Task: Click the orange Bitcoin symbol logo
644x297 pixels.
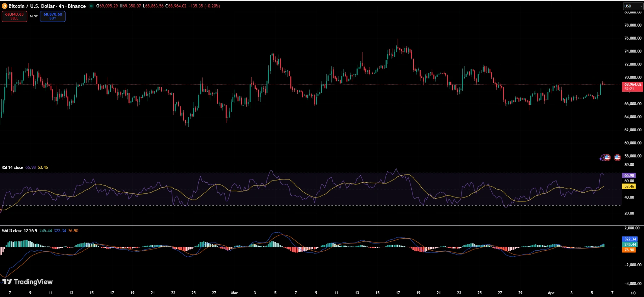Action: pos(5,6)
